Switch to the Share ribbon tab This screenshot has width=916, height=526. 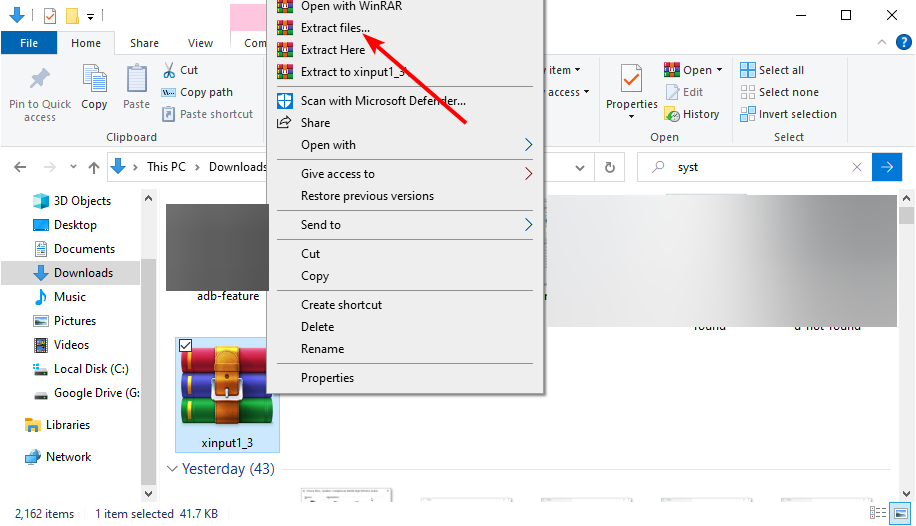(x=144, y=43)
